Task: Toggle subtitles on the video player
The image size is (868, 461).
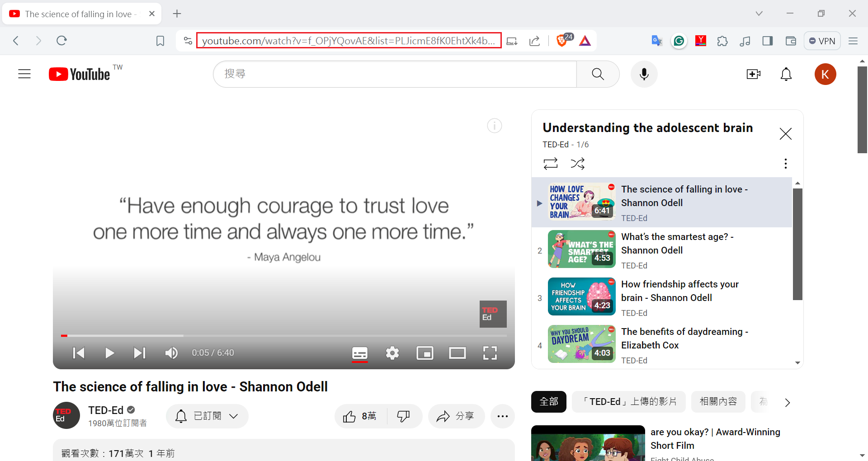Action: click(360, 353)
